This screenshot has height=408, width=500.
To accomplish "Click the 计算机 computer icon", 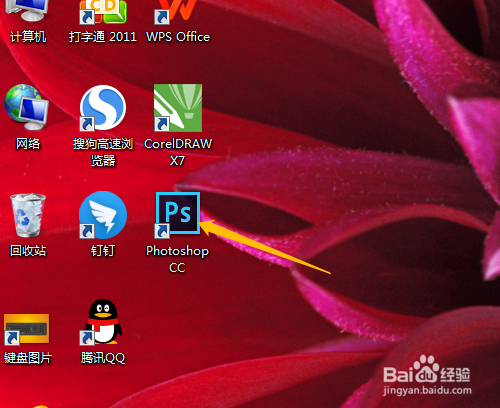I will click(x=28, y=11).
